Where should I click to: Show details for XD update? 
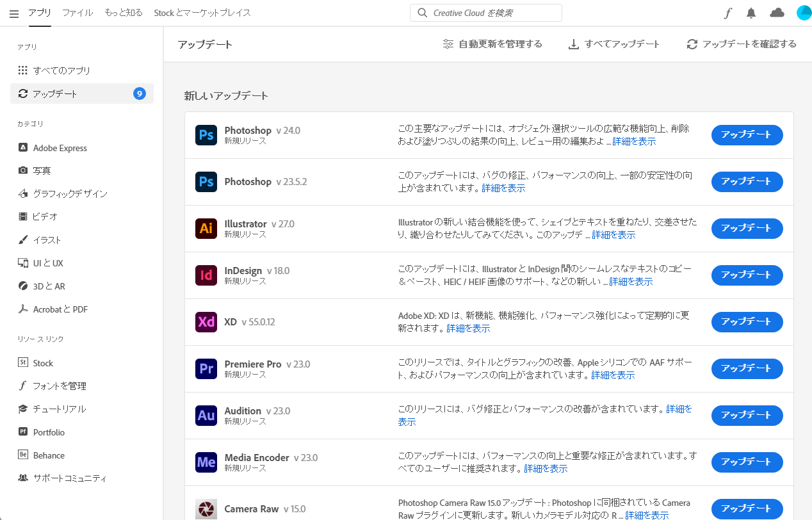pyautogui.click(x=468, y=329)
